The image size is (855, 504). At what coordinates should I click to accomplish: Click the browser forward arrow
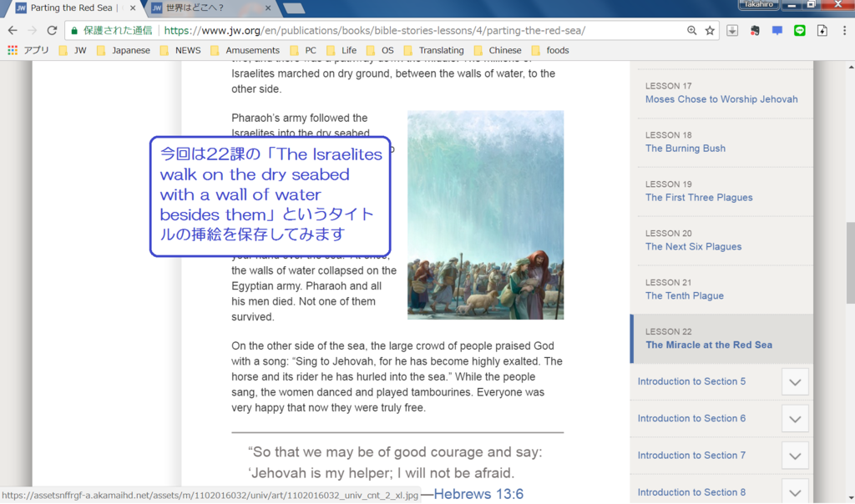click(x=33, y=31)
